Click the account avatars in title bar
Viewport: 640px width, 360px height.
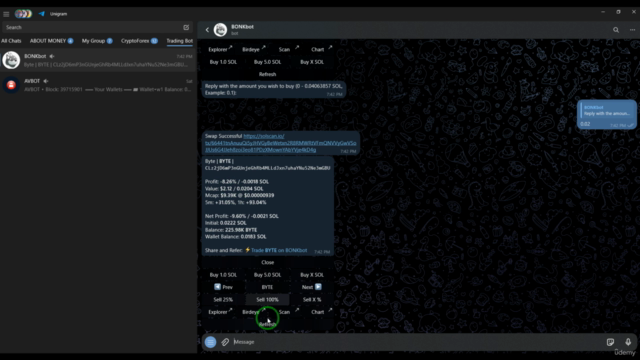[x=23, y=14]
